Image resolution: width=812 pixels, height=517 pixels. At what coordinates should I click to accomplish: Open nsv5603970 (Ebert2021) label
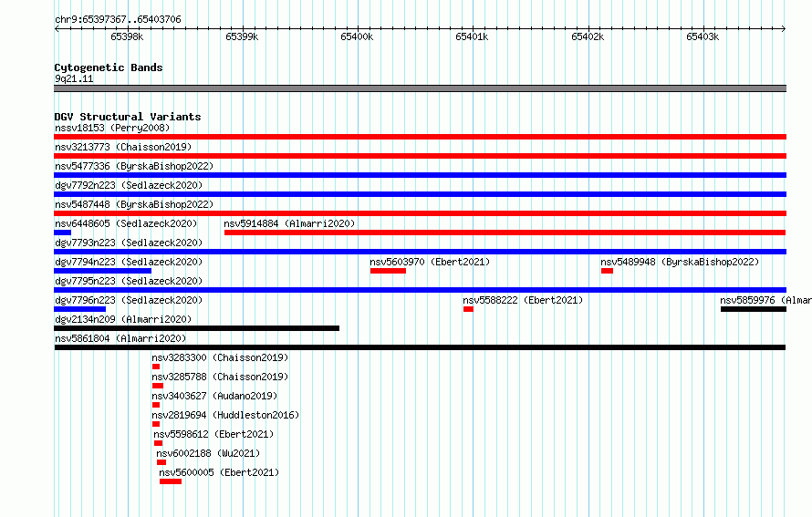click(x=430, y=262)
